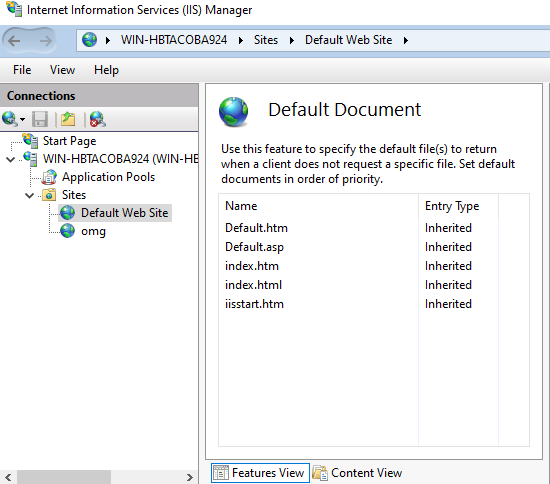Select the Default.htm entry
This screenshot has height=484, width=550.
pyautogui.click(x=256, y=228)
